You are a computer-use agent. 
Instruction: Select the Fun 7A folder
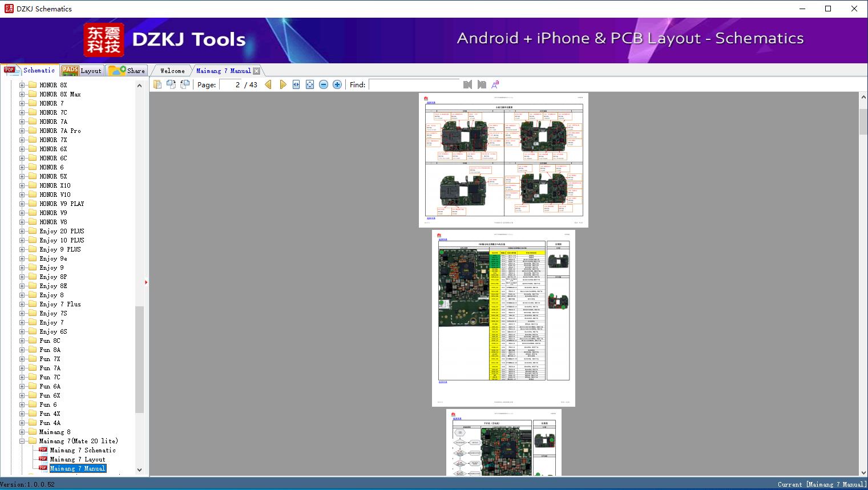(x=50, y=368)
